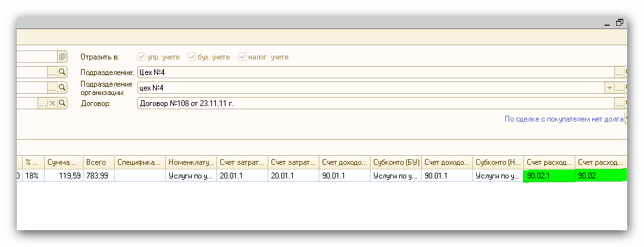This screenshot has width=644, height=247.
Task: Click the Подразделение field showing Цех №4
Action: pyautogui.click(x=376, y=72)
